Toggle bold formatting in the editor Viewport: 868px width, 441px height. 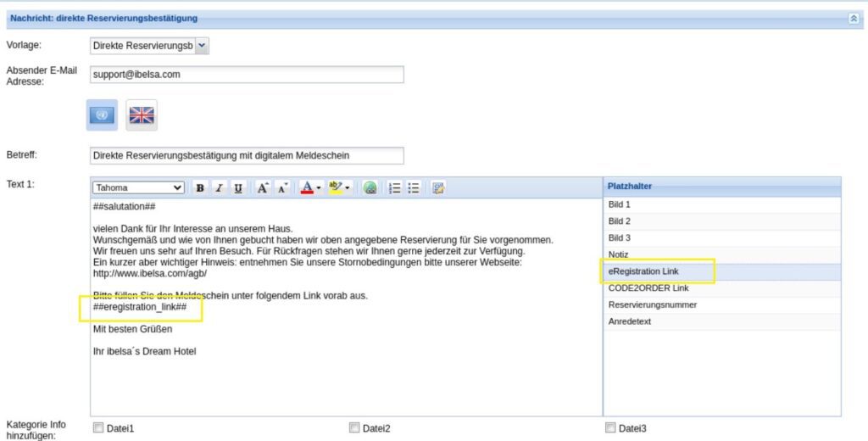point(200,188)
